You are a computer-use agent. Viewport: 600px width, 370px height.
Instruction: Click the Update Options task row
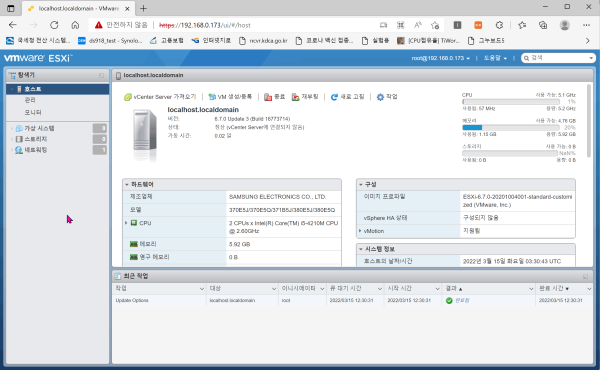click(x=353, y=300)
